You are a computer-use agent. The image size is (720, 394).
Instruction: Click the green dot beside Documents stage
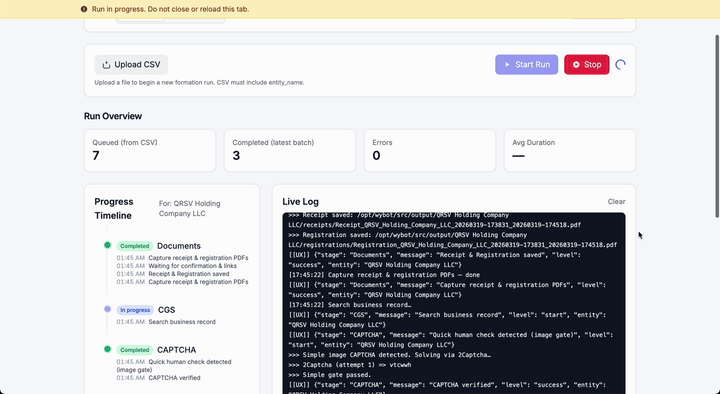point(107,245)
